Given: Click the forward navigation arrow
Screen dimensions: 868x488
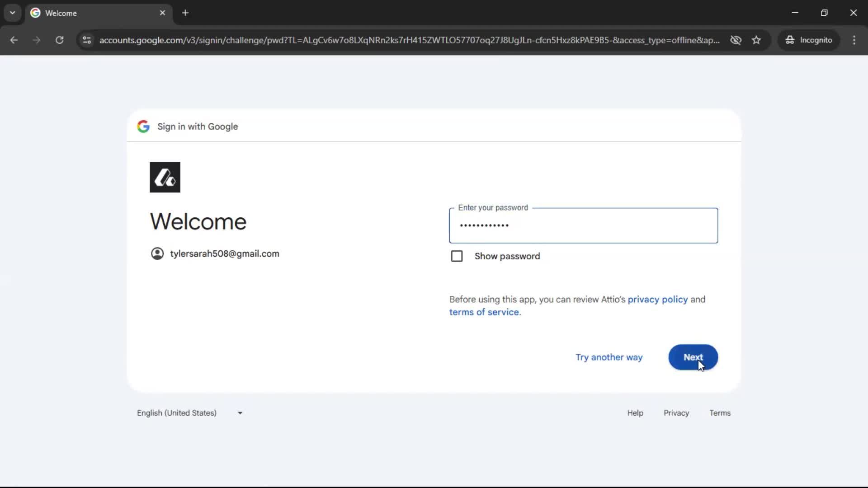Looking at the screenshot, I should 36,40.
